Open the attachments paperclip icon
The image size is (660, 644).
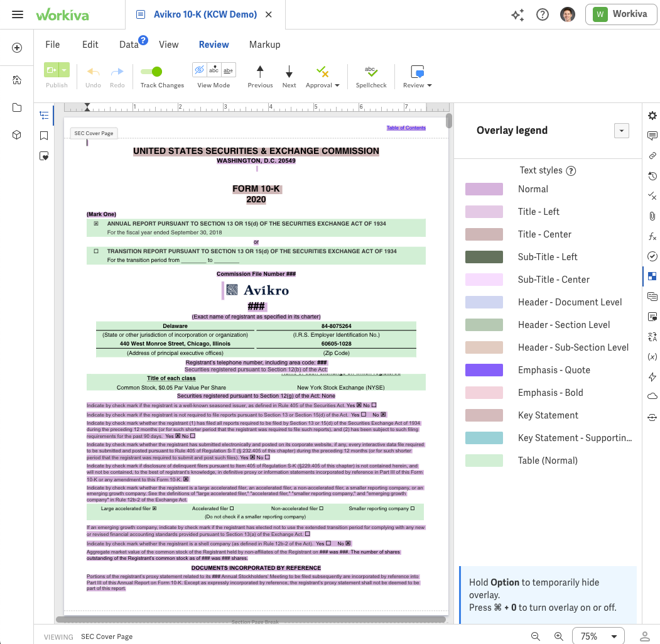tap(652, 216)
